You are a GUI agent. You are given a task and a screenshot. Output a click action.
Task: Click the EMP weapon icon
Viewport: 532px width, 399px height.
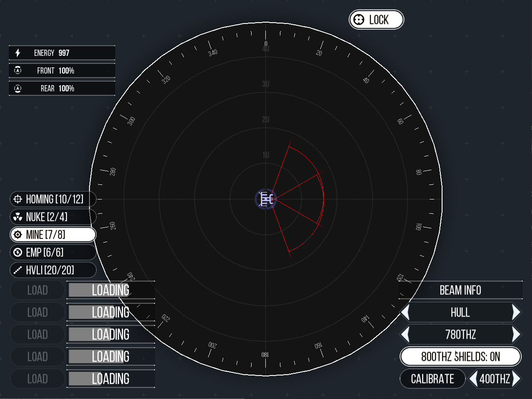pyautogui.click(x=17, y=252)
